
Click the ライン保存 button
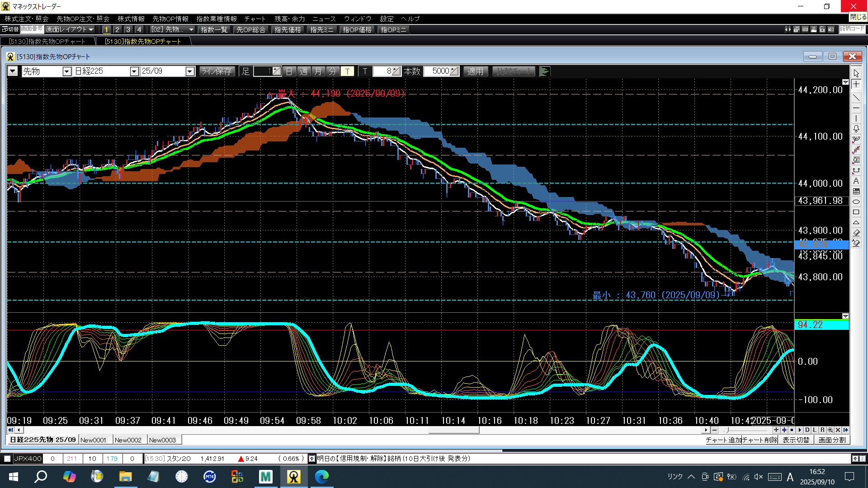pos(217,71)
